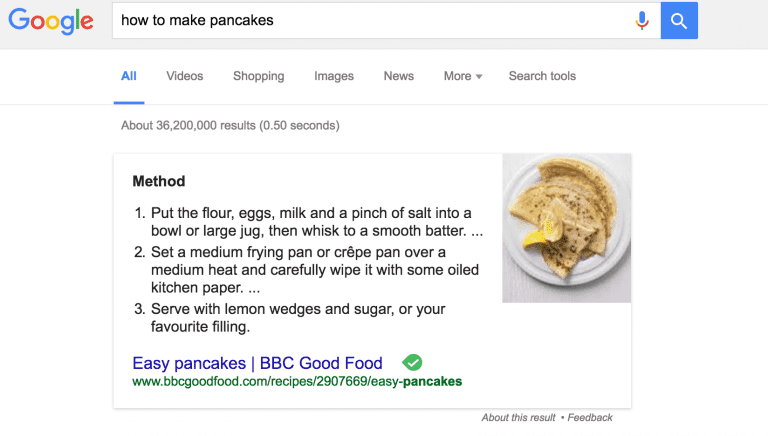Open Search tools options
The width and height of the screenshot is (768, 436).
click(x=542, y=76)
